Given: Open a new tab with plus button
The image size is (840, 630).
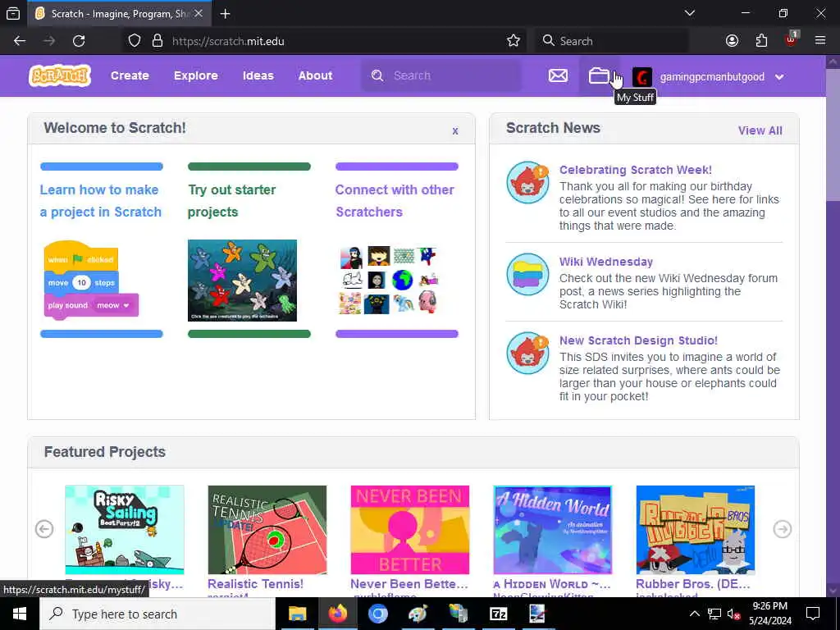Looking at the screenshot, I should [225, 14].
